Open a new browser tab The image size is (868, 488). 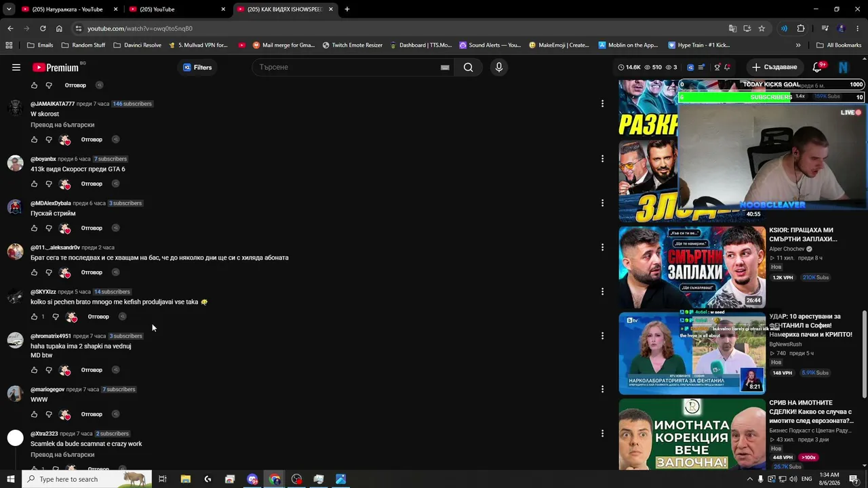347,9
